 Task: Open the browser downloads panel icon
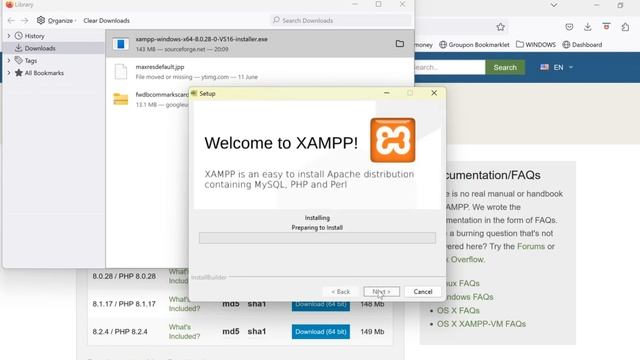coord(587,27)
